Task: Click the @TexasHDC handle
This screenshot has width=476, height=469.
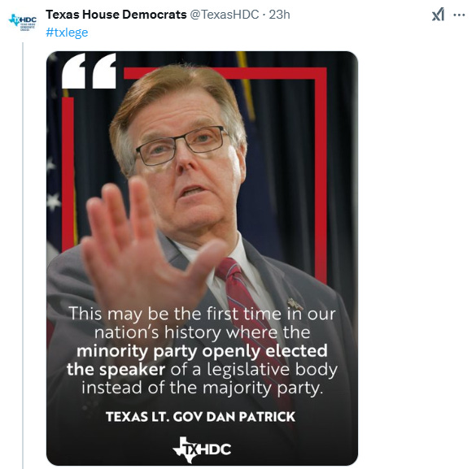Action: tap(225, 15)
